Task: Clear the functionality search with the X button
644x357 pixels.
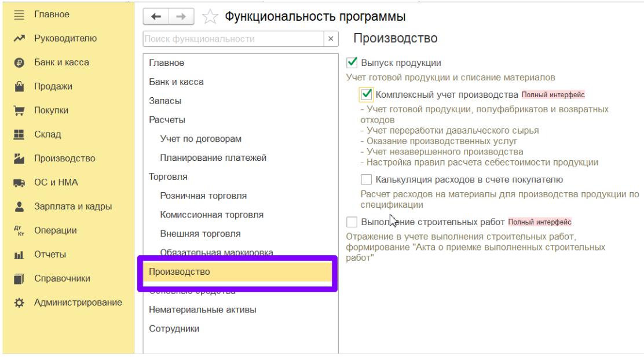Action: pos(330,39)
